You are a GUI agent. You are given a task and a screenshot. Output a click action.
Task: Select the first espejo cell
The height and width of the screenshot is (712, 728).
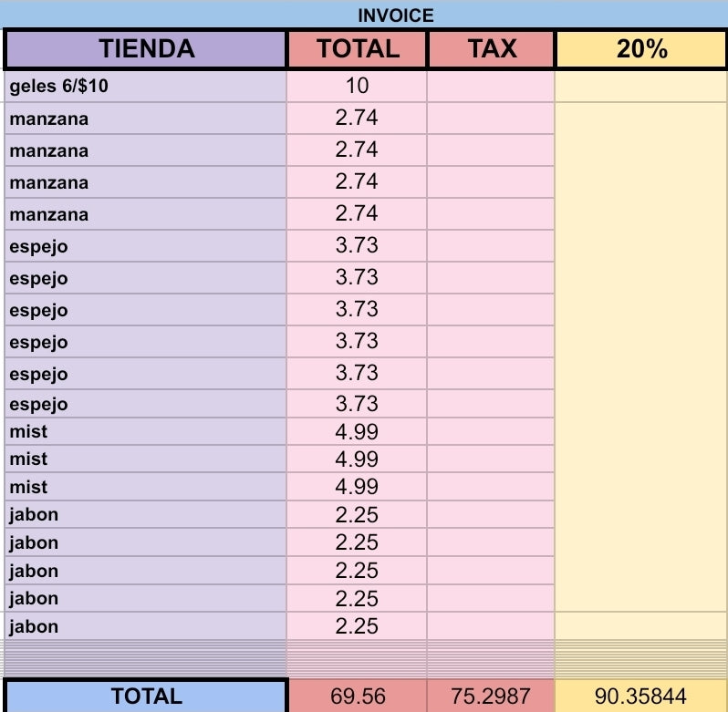146,246
